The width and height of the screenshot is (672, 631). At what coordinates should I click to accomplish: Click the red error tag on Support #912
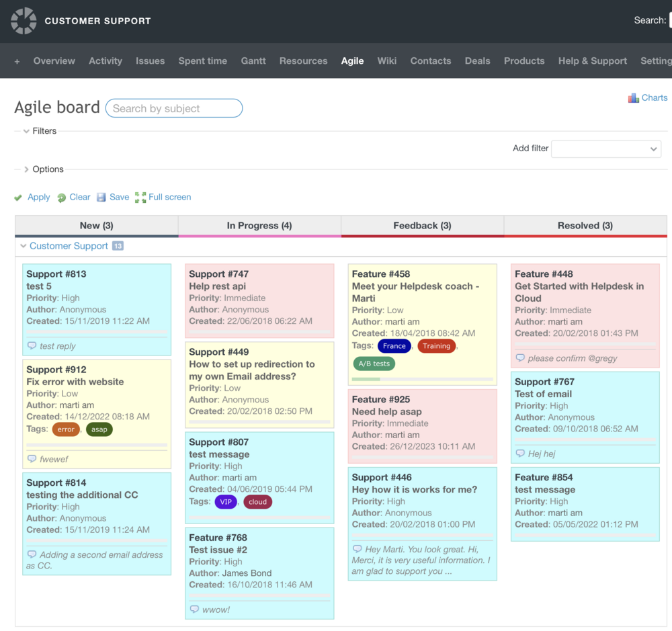click(65, 429)
